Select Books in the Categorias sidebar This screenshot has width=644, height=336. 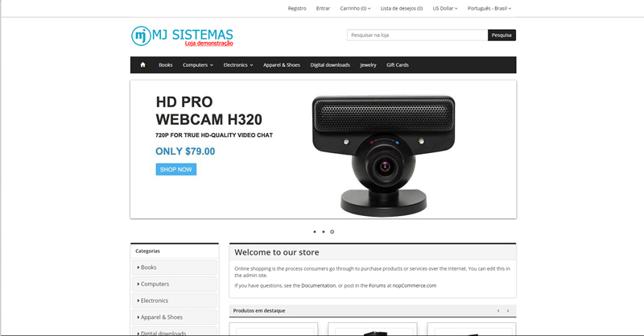click(x=175, y=268)
